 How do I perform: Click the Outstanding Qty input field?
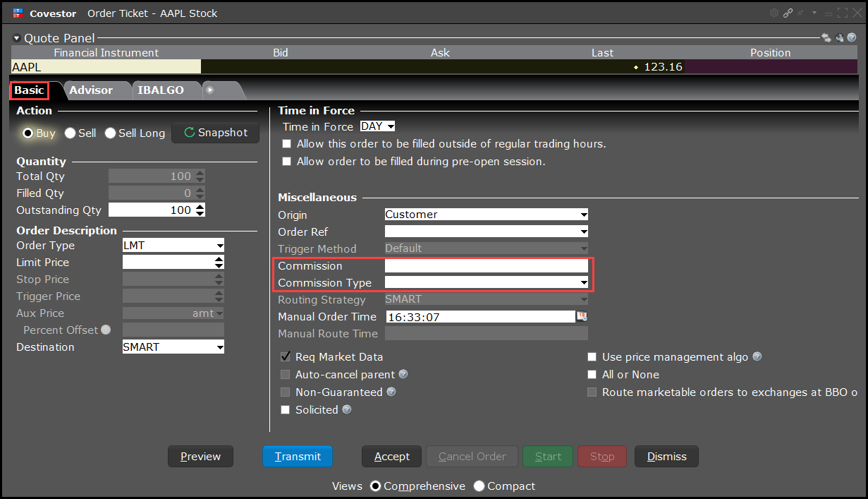pos(151,210)
